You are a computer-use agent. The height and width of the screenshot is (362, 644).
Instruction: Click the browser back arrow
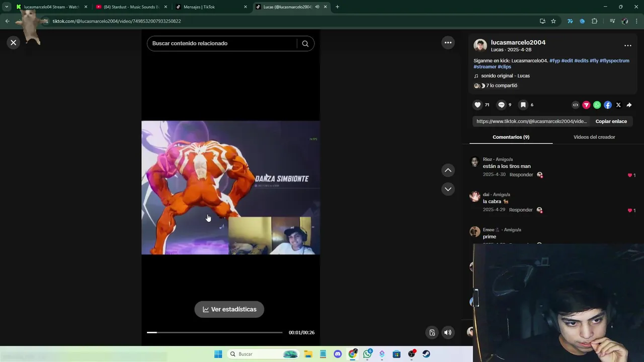tap(7, 21)
